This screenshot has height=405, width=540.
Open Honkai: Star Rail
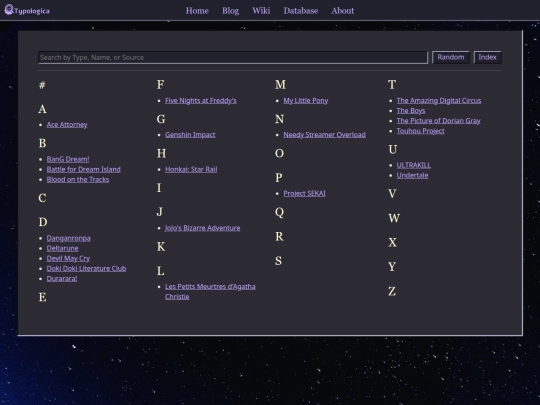[191, 169]
